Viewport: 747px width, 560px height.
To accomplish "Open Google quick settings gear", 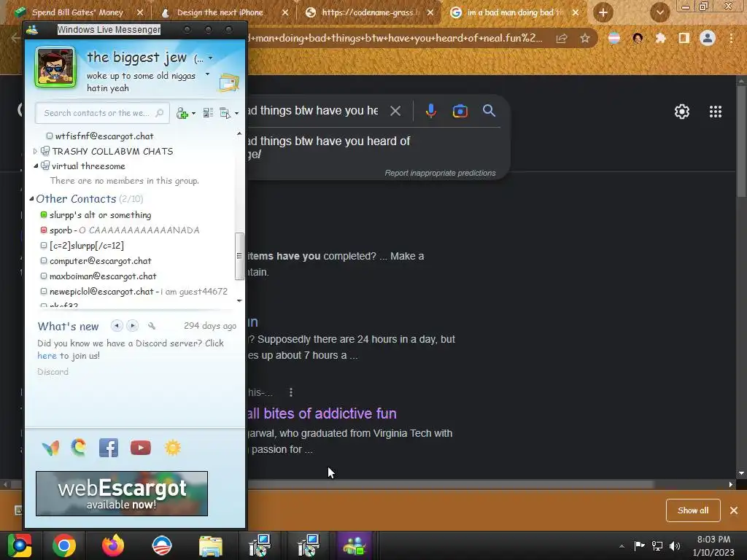I will (x=682, y=112).
